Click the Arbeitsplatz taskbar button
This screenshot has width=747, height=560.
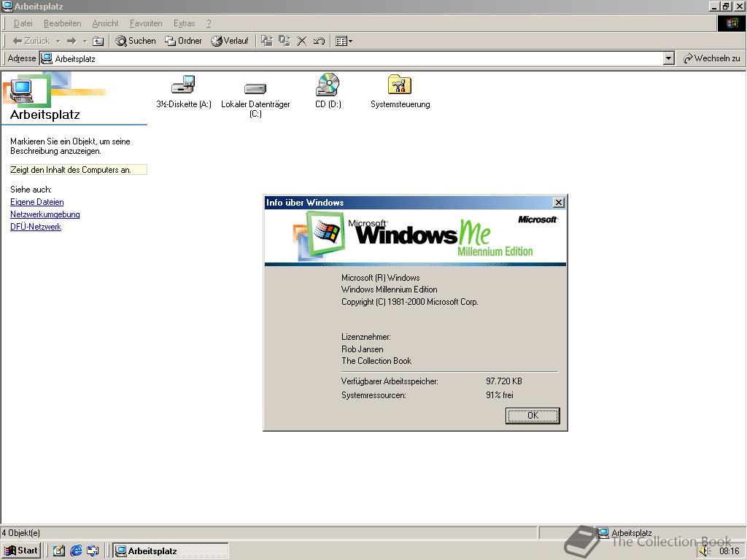170,551
